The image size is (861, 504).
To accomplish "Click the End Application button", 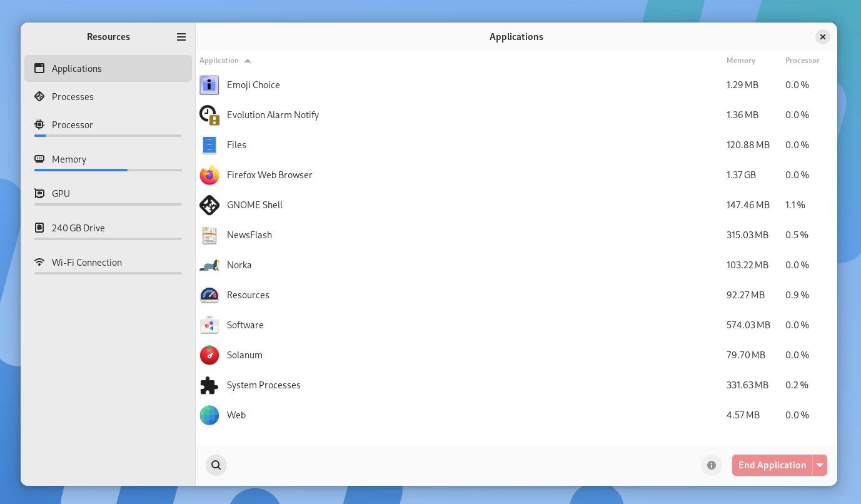I will 772,465.
